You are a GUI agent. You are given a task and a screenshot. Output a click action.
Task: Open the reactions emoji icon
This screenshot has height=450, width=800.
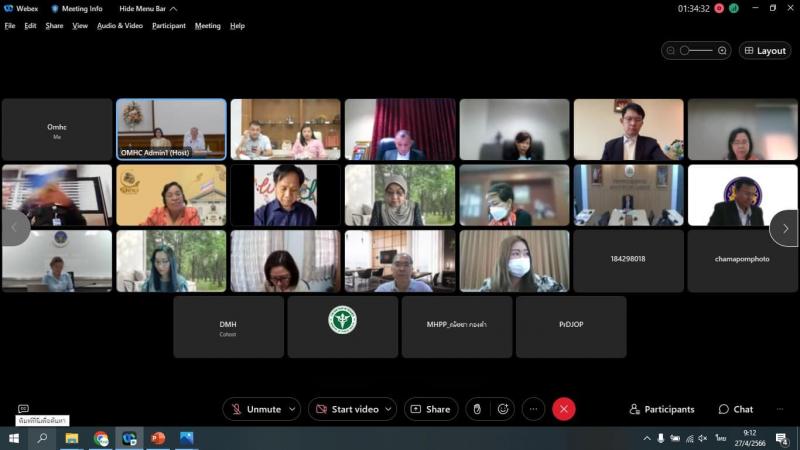click(503, 409)
